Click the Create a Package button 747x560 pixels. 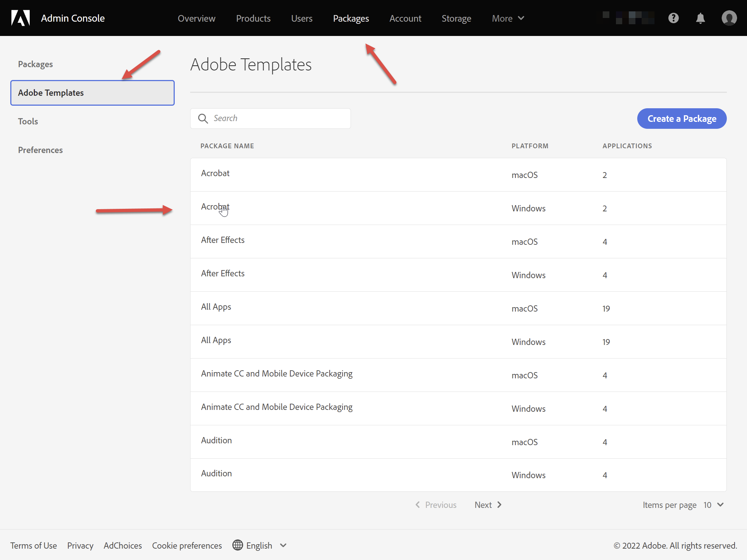681,119
